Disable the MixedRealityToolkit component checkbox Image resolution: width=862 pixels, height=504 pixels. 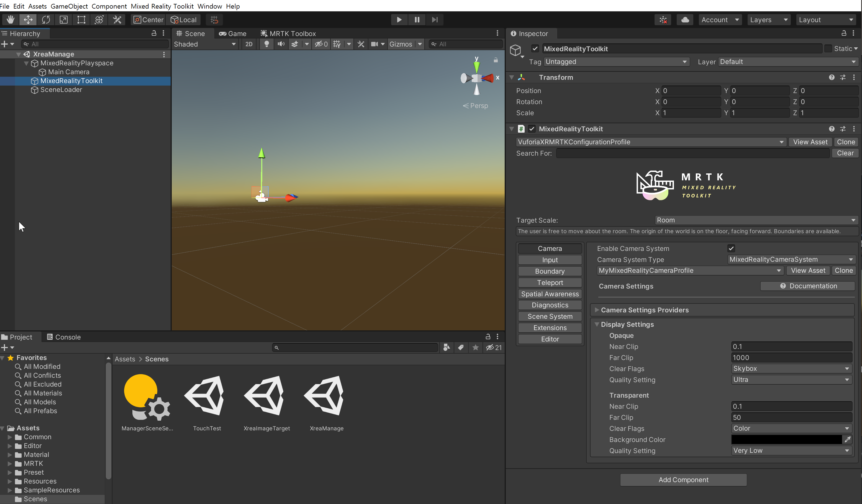532,129
